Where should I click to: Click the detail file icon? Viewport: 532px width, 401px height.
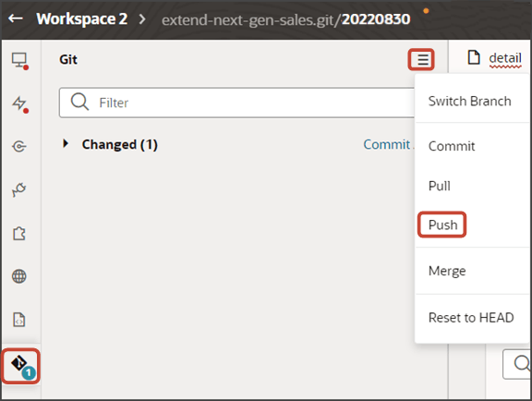474,57
